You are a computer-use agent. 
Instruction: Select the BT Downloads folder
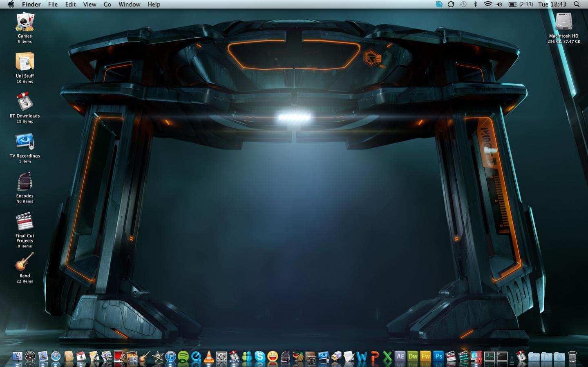click(25, 102)
